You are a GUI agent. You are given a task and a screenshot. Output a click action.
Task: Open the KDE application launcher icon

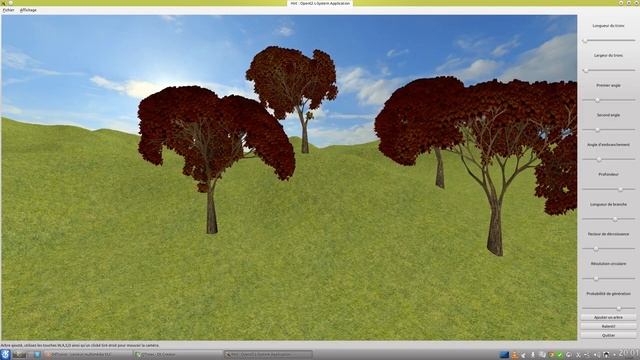coord(5,354)
